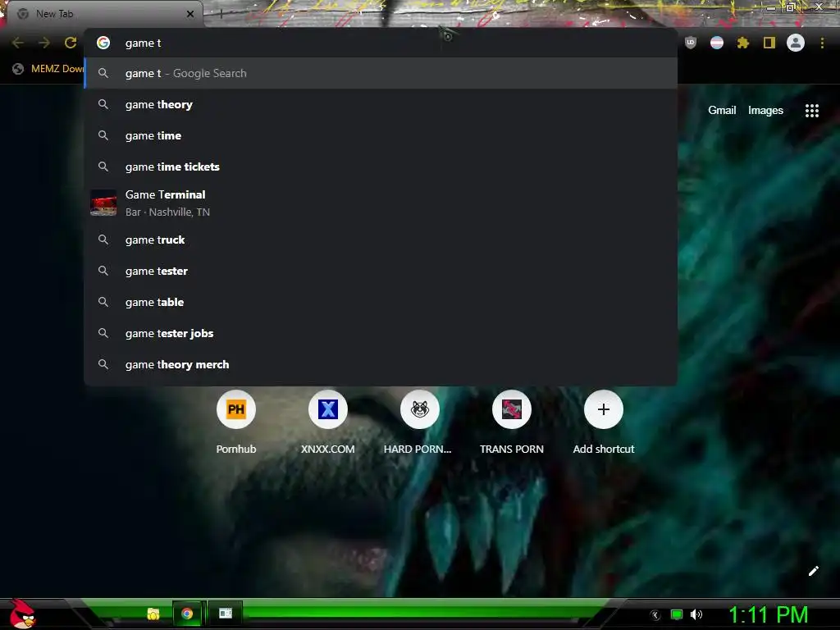Image resolution: width=840 pixels, height=630 pixels.
Task: Open Gmail link
Action: (x=722, y=111)
